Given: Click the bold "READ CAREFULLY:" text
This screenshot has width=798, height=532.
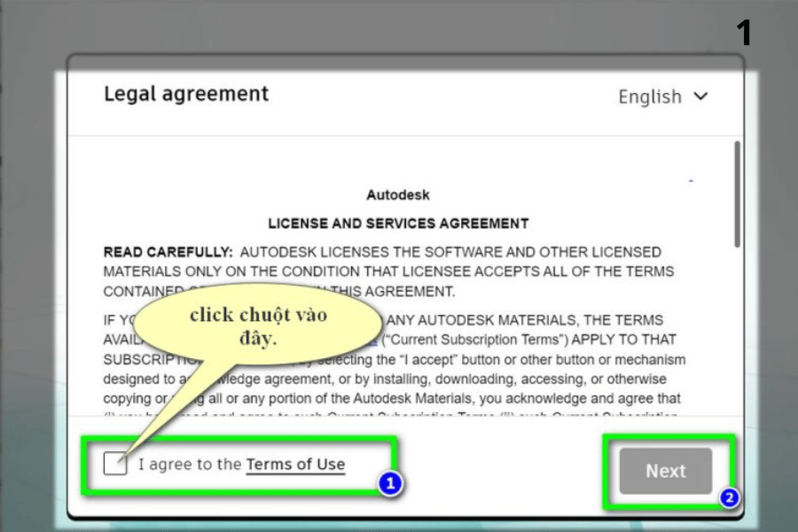Looking at the screenshot, I should pyautogui.click(x=168, y=253).
